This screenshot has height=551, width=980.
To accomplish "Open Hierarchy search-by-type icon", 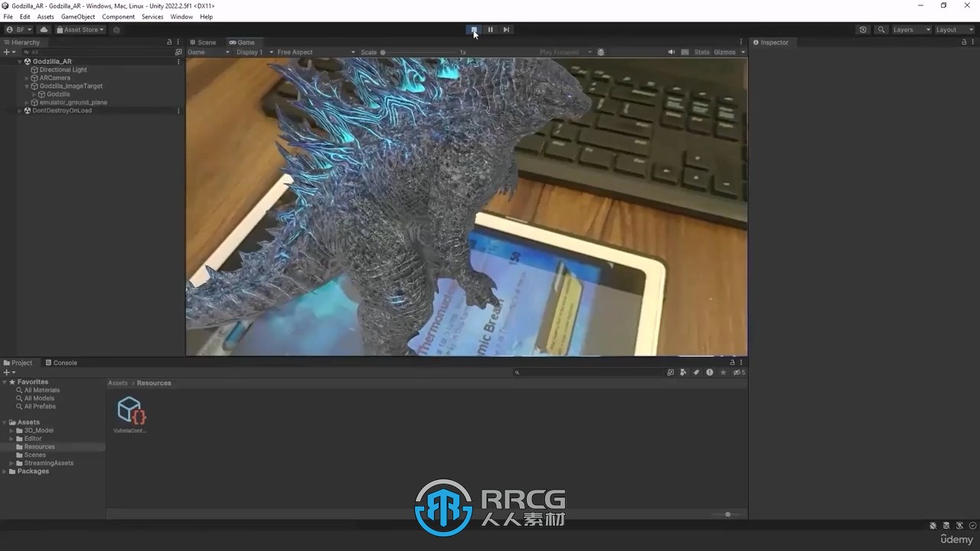I will (x=178, y=52).
